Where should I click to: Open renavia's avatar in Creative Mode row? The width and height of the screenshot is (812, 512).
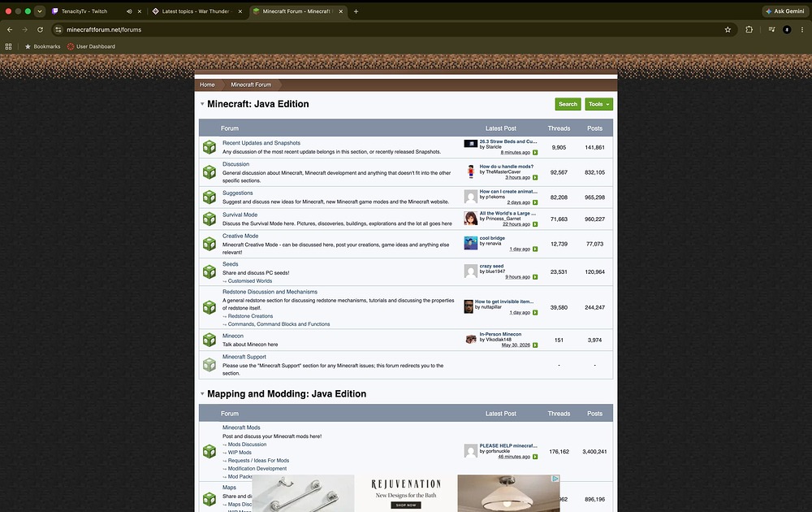point(471,243)
